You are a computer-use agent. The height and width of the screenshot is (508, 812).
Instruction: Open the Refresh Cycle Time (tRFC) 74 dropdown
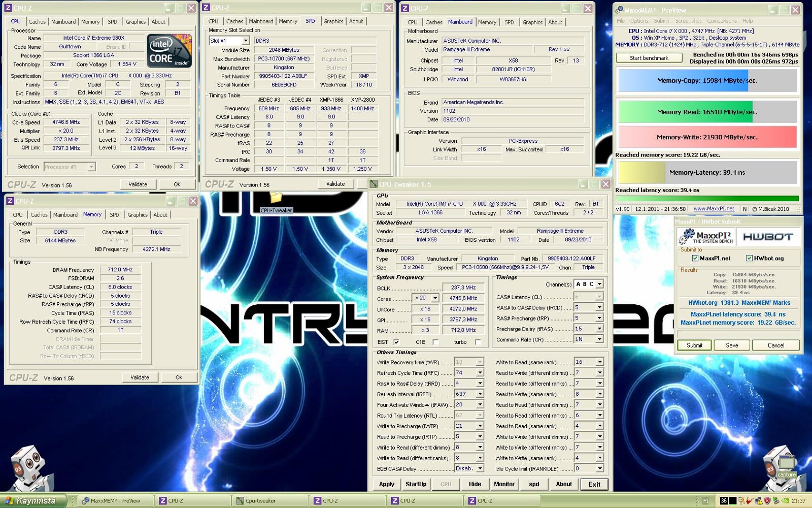pyautogui.click(x=480, y=373)
